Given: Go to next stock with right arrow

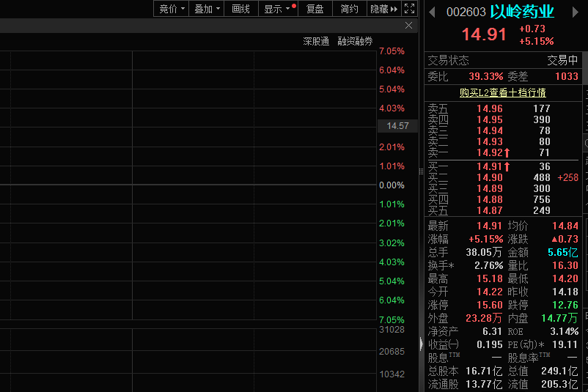Looking at the screenshot, I should coord(576,12).
